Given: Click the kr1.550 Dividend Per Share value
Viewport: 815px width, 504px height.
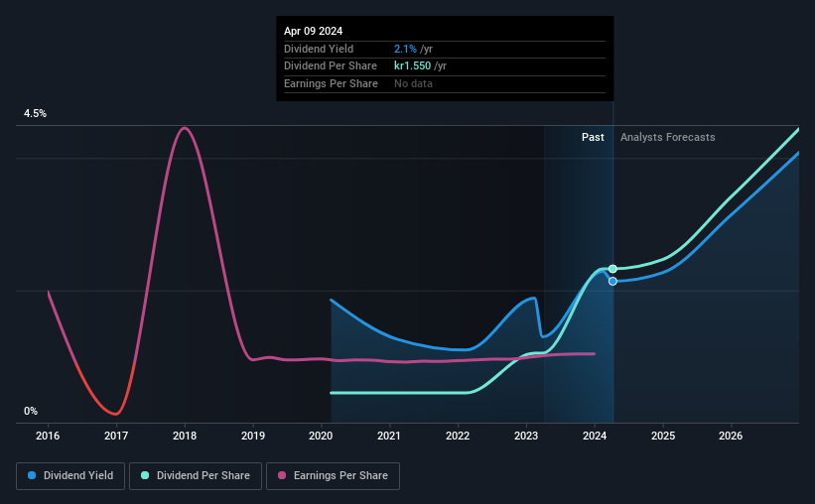Looking at the screenshot, I should point(412,66).
